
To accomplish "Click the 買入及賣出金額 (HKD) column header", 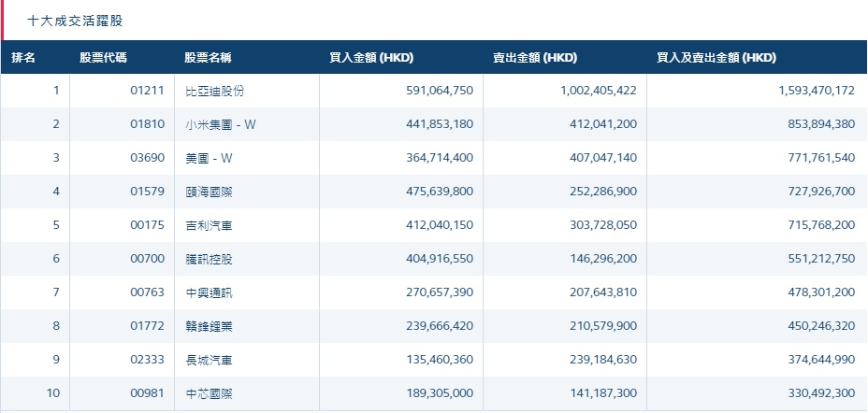I will [716, 58].
